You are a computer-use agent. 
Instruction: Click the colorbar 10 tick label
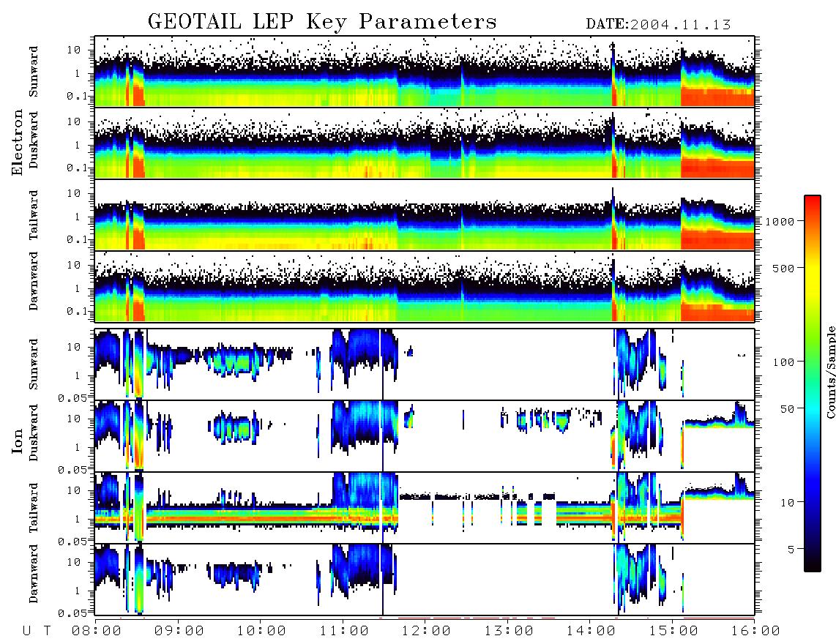pos(787,502)
